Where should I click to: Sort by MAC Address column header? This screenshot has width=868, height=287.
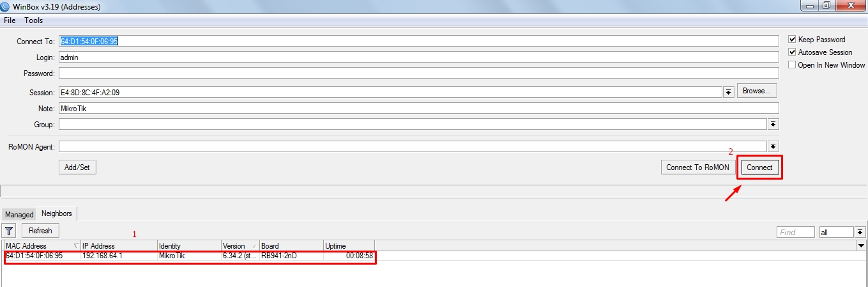tap(42, 246)
